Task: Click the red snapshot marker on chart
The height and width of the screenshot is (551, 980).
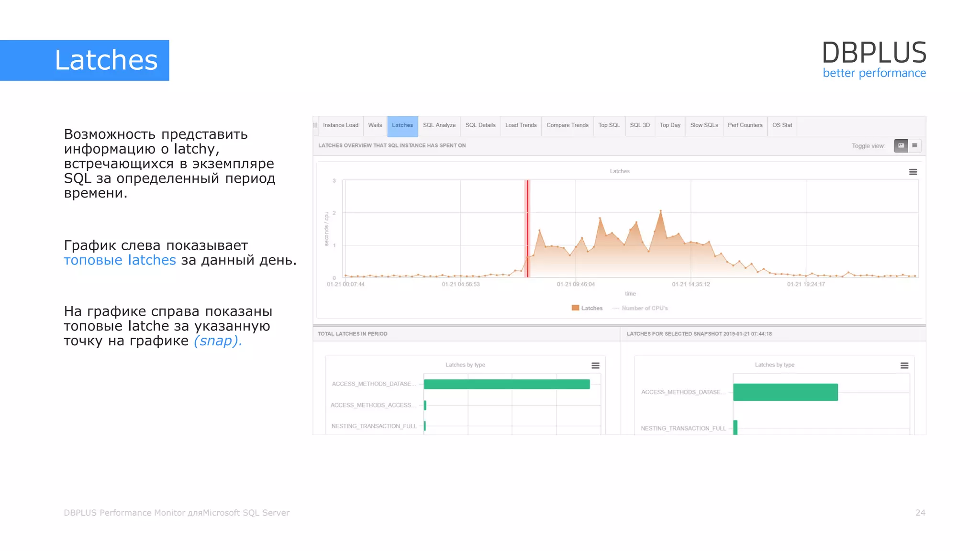Action: click(528, 229)
